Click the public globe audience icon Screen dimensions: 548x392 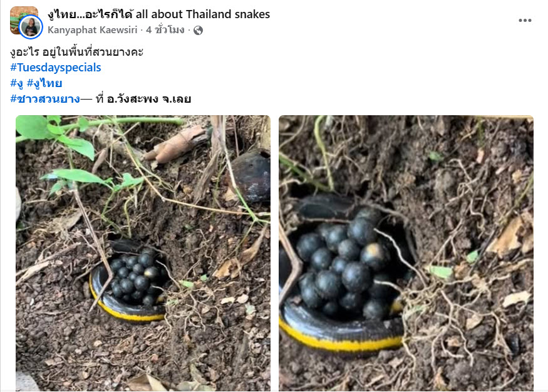click(198, 31)
